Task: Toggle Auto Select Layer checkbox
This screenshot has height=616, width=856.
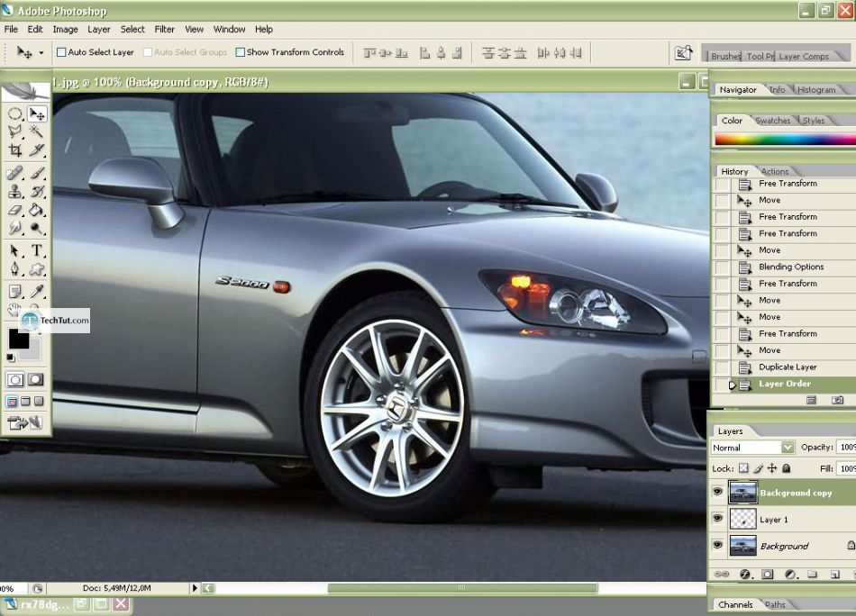Action: coord(61,52)
